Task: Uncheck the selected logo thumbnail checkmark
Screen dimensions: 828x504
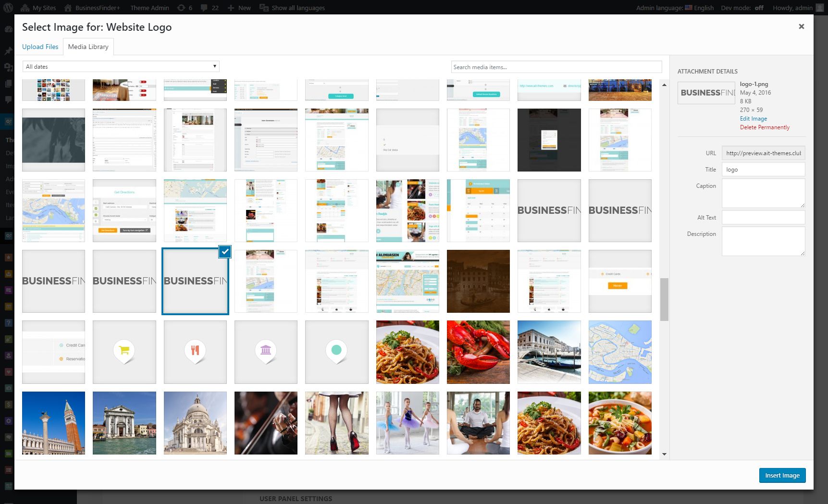Action: (x=224, y=252)
